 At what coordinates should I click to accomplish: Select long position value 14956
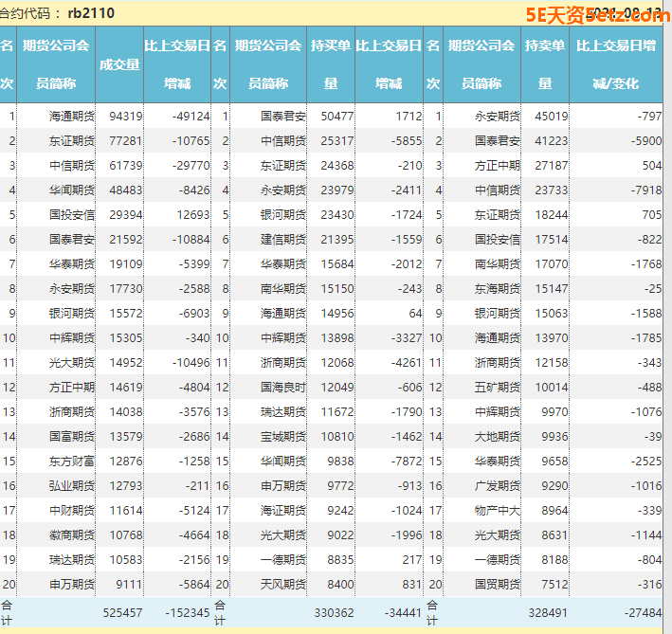tap(337, 313)
